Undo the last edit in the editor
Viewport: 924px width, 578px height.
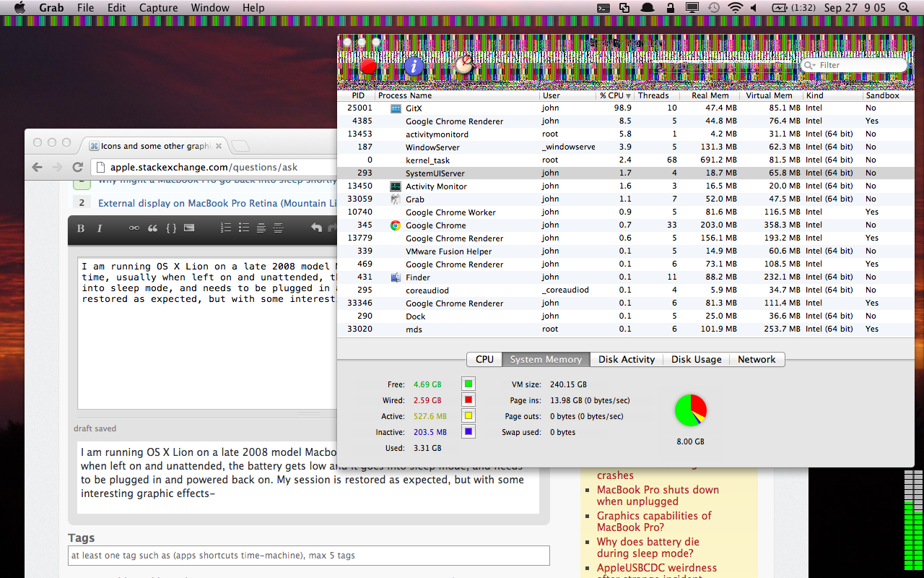point(315,228)
